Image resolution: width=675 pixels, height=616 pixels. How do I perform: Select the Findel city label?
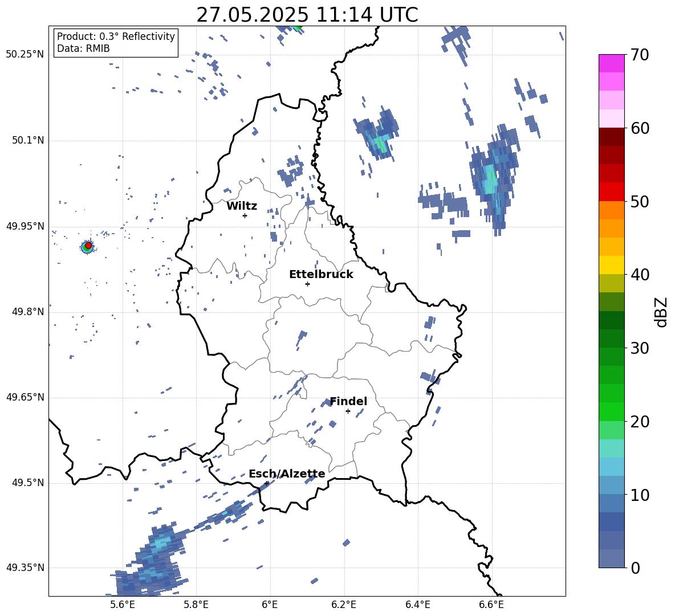click(x=348, y=401)
